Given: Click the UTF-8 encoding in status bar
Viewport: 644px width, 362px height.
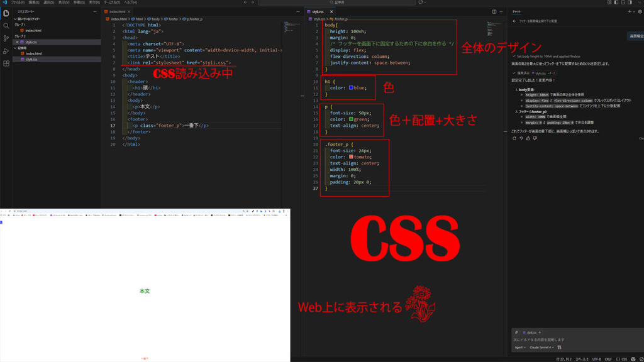Looking at the screenshot, I should 594,359.
